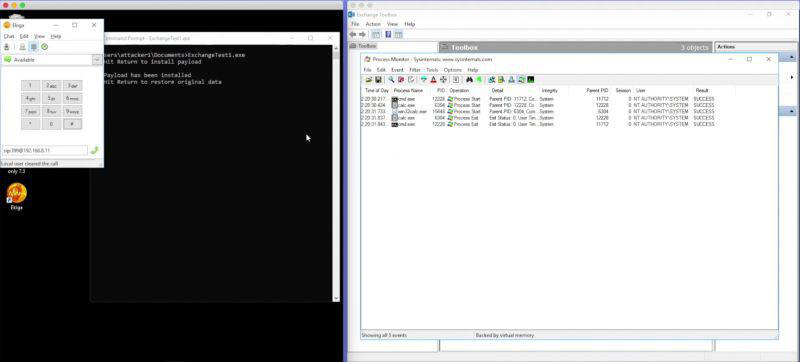Click the highlight icon in Process Monitor toolbar
Screen dimensions: 800x362
[x=433, y=80]
